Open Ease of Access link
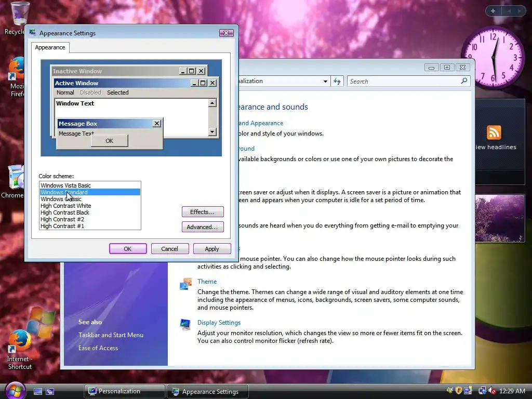 98,348
